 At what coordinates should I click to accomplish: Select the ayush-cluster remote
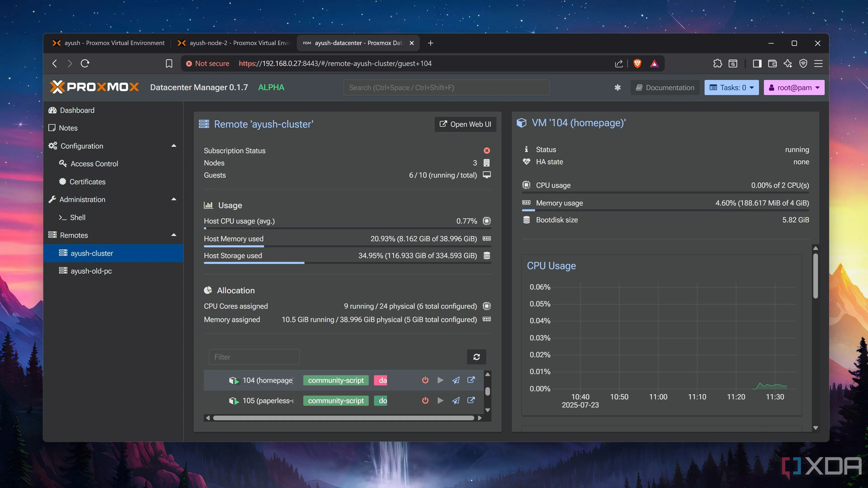point(113,253)
